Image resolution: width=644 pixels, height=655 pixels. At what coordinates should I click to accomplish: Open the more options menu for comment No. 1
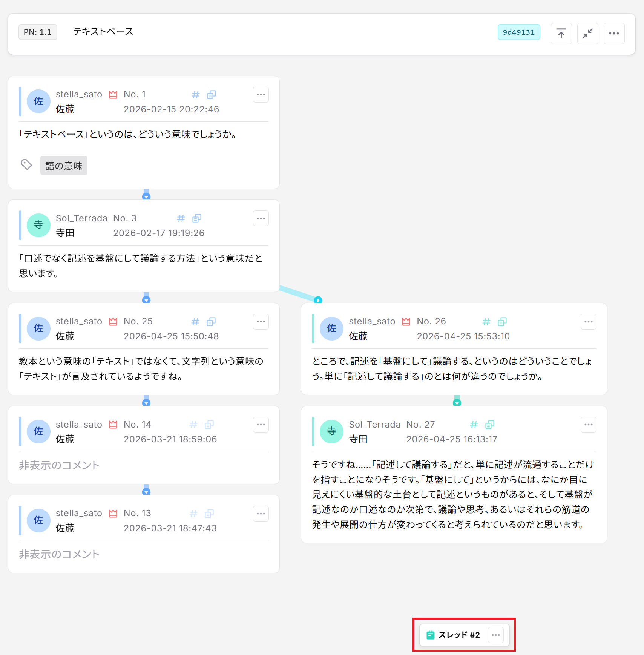tap(261, 95)
